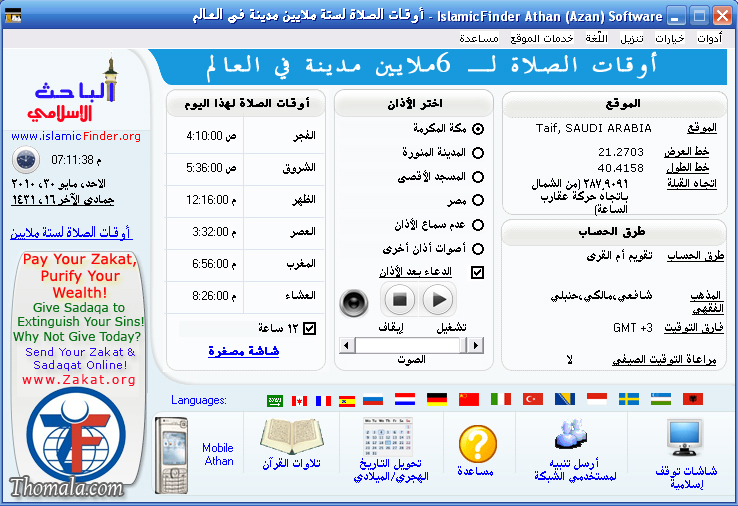Stop the Athan playback

click(400, 300)
